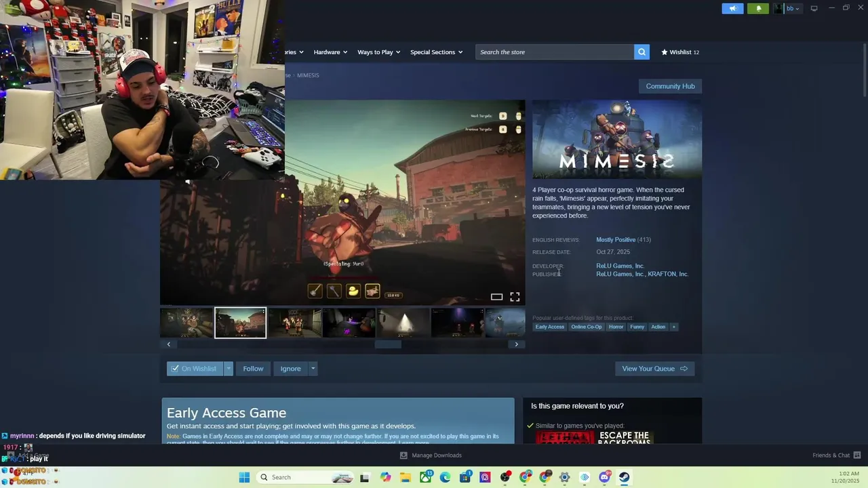This screenshot has width=868, height=488.
Task: Click the MIMESIS header capsule image
Action: pyautogui.click(x=617, y=140)
